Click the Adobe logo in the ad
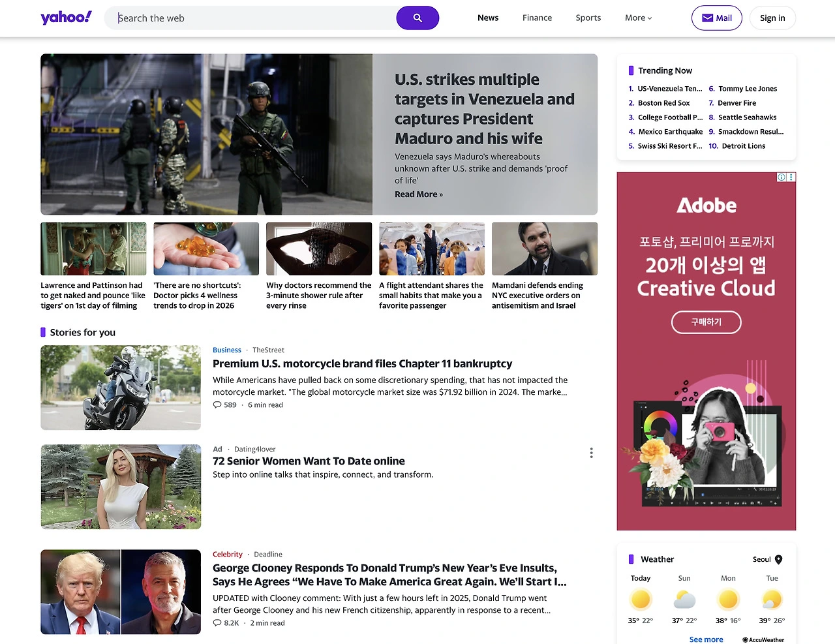 (706, 206)
